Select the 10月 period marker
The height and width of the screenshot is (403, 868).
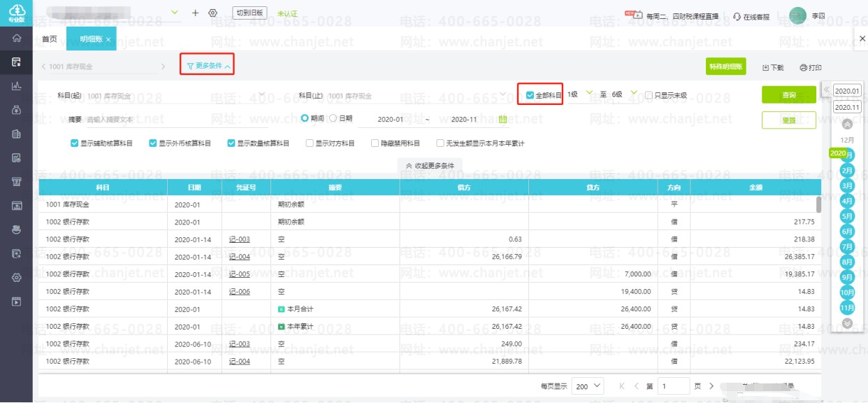tap(847, 292)
